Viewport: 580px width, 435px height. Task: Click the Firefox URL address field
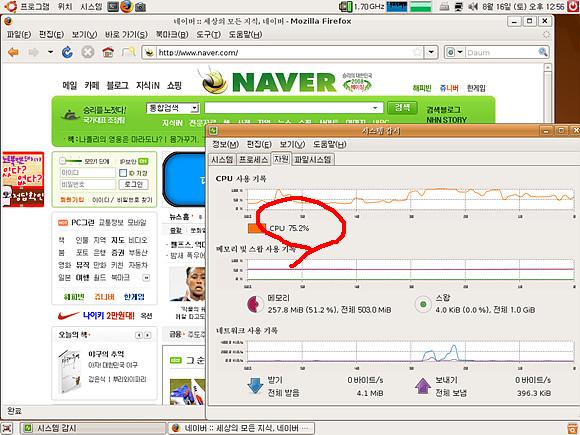[283, 53]
